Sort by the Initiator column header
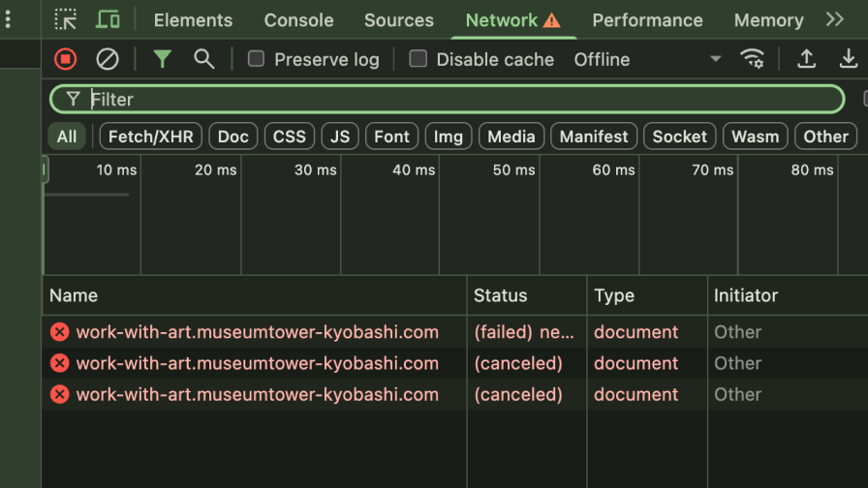Image resolution: width=868 pixels, height=488 pixels. [788, 295]
